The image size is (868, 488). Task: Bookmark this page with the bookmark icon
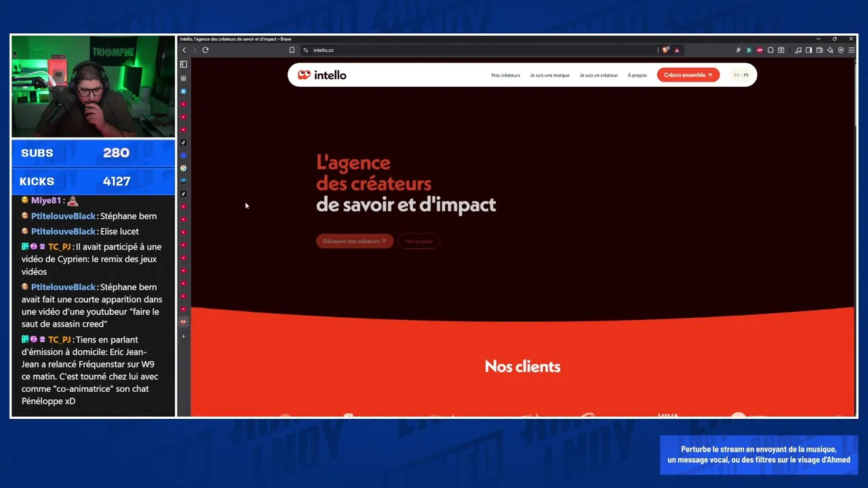pyautogui.click(x=292, y=50)
